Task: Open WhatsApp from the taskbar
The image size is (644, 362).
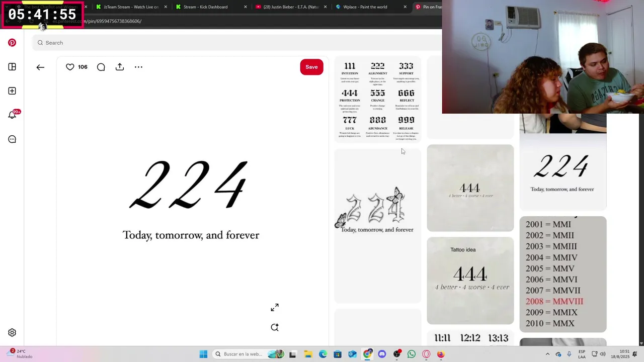Action: coord(412,354)
